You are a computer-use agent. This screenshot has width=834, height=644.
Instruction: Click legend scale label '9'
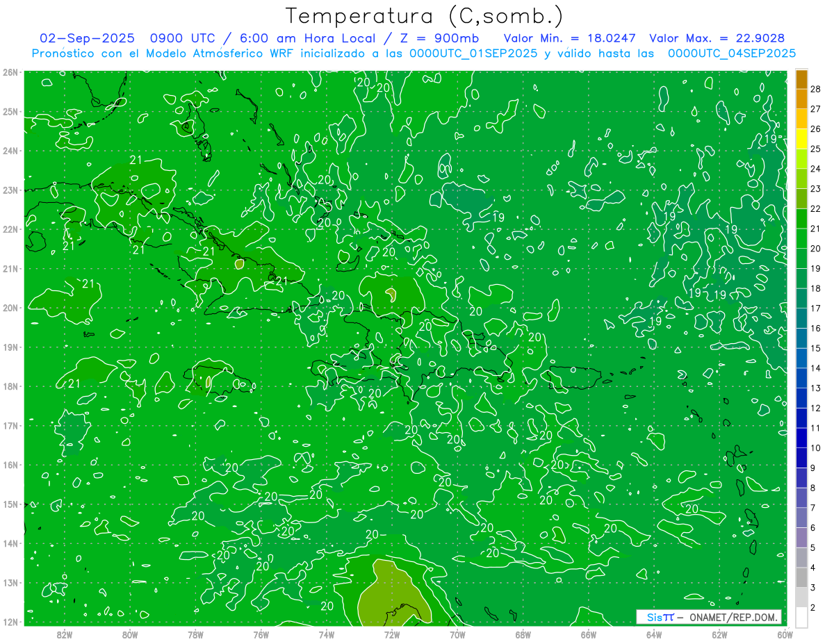pos(813,468)
